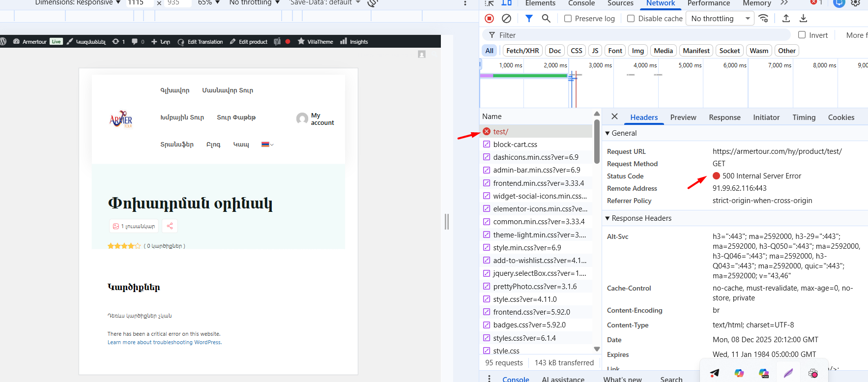
Task: Click the export HAR download icon
Action: (x=803, y=19)
